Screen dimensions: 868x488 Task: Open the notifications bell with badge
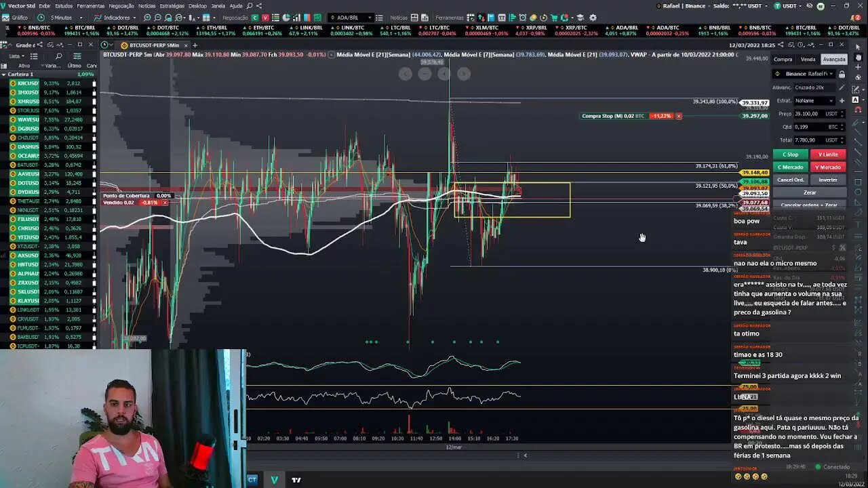coord(854,18)
